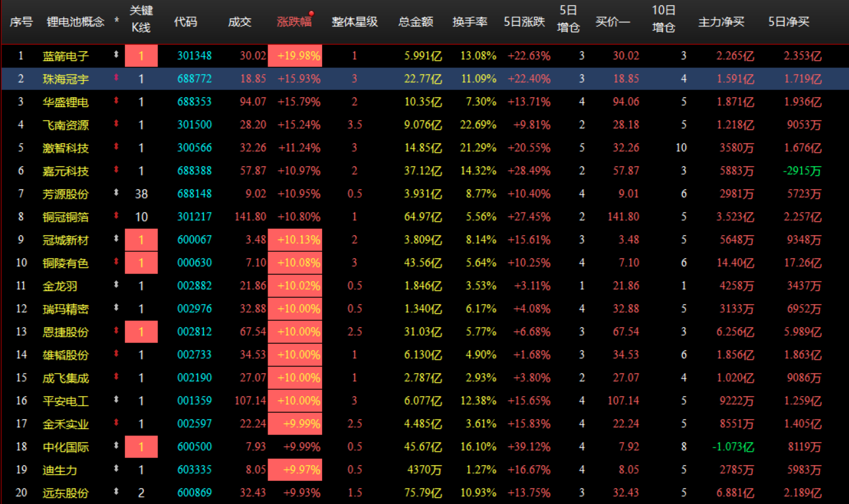Select the highlighted K线 cell for 铜陵有色
Screen dimensions: 849x504
pos(141,263)
